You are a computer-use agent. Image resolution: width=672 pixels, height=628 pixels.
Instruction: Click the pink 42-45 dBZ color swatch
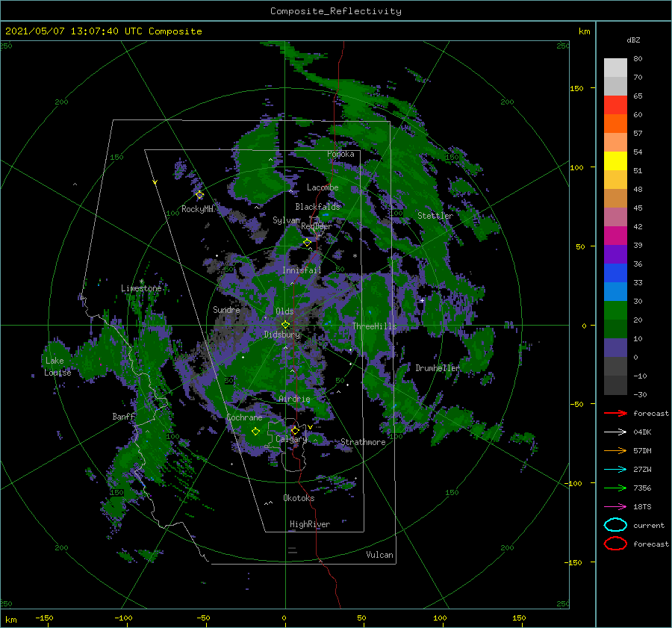tap(615, 217)
